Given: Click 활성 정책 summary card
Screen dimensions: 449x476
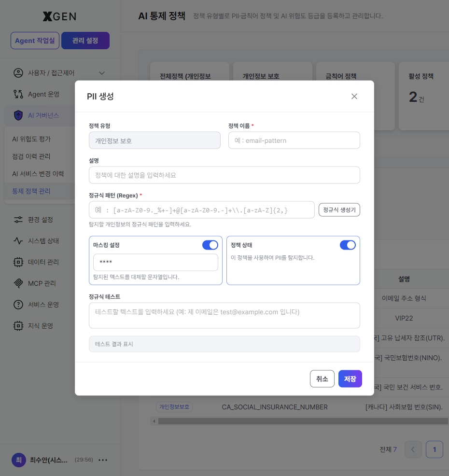Looking at the screenshot, I should (424, 96).
